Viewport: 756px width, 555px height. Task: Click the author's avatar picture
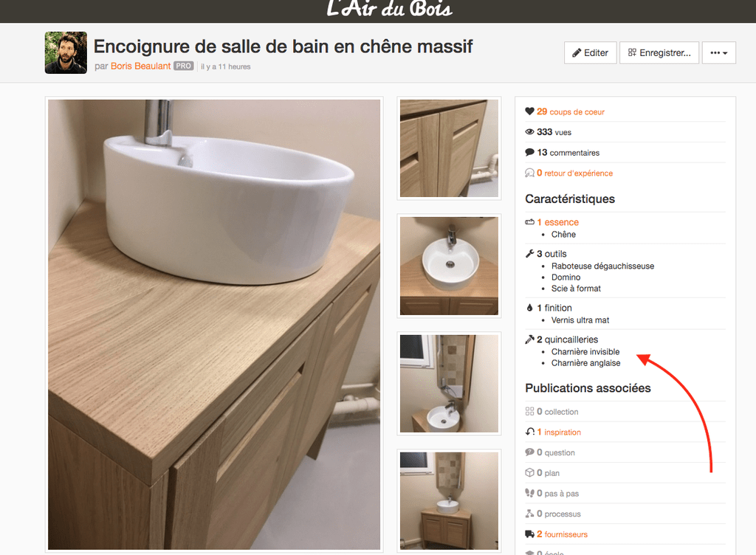click(66, 53)
